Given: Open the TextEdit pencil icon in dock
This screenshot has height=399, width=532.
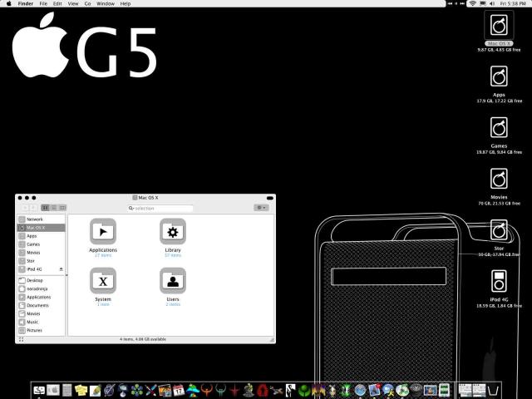Looking at the screenshot, I should click(x=96, y=390).
